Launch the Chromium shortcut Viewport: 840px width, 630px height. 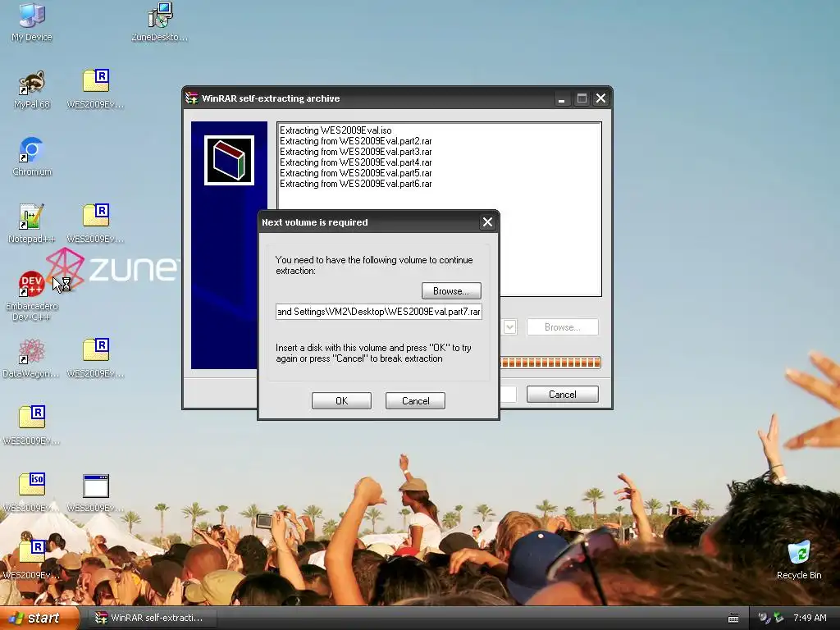pyautogui.click(x=32, y=157)
